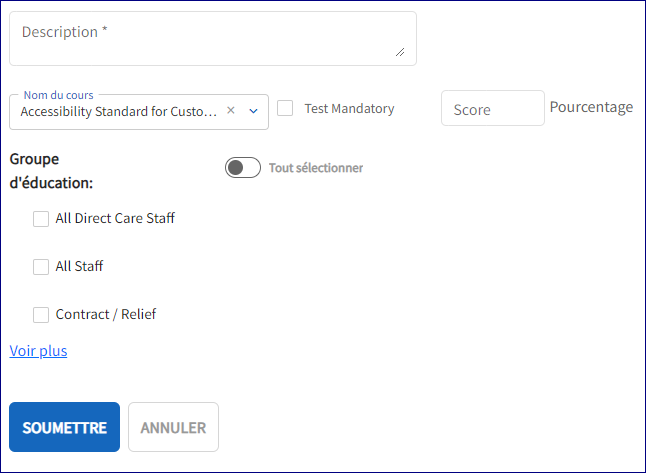Click the Pourcentage text beside Score
Viewport: 646px width, 473px height.
(591, 107)
